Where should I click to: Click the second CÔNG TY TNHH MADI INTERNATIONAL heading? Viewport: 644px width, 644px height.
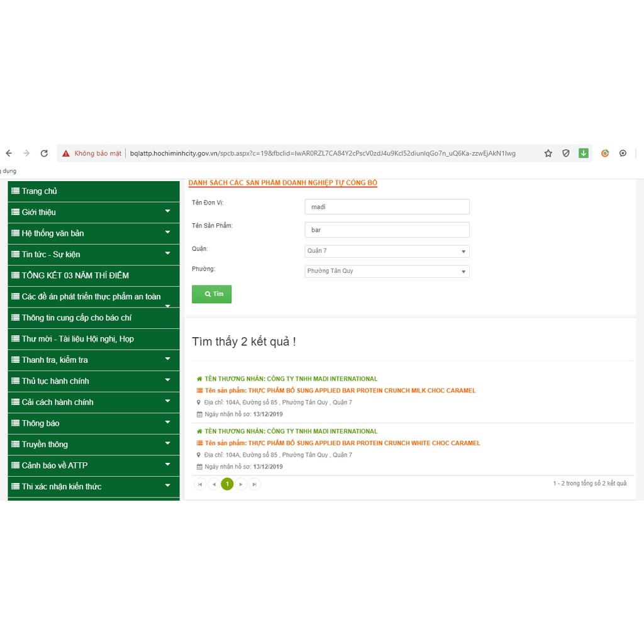coord(291,431)
